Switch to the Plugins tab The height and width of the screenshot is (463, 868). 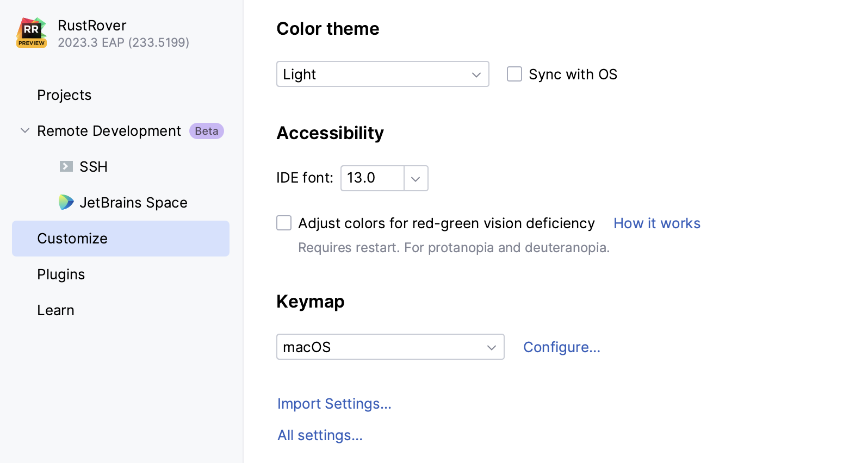pos(61,274)
